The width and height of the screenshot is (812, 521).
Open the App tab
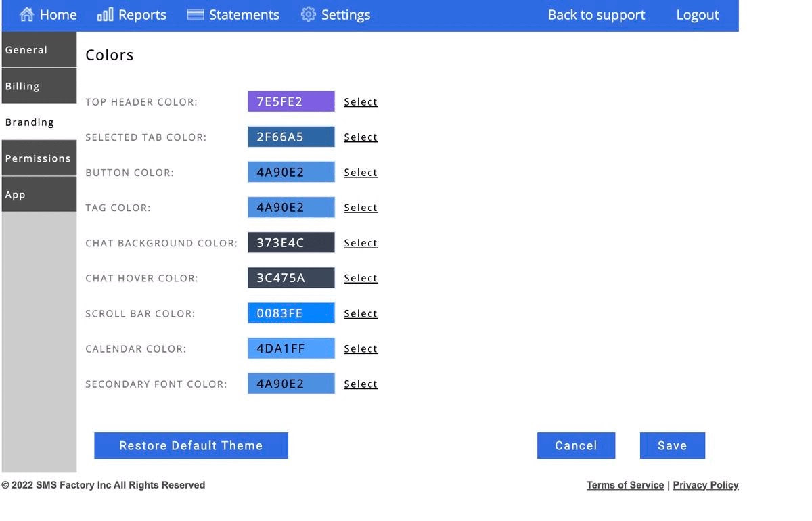click(39, 194)
